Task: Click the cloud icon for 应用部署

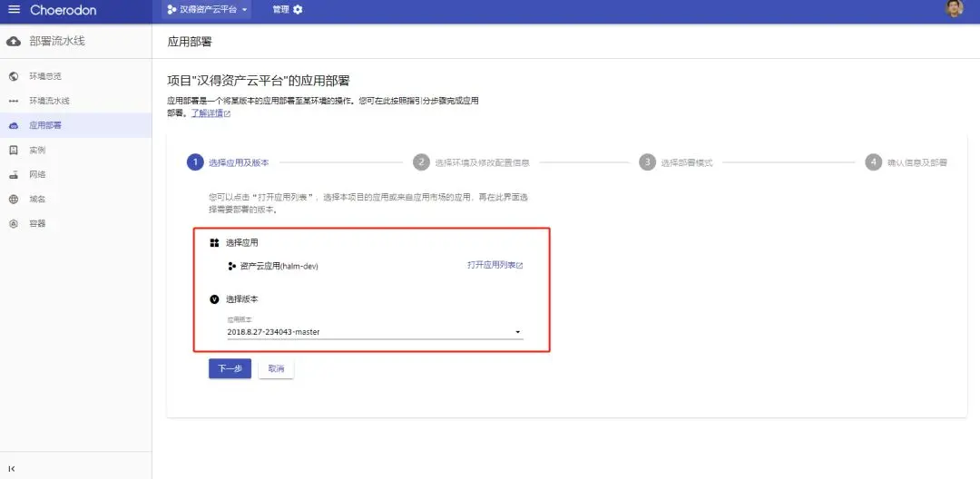Action: pyautogui.click(x=13, y=125)
